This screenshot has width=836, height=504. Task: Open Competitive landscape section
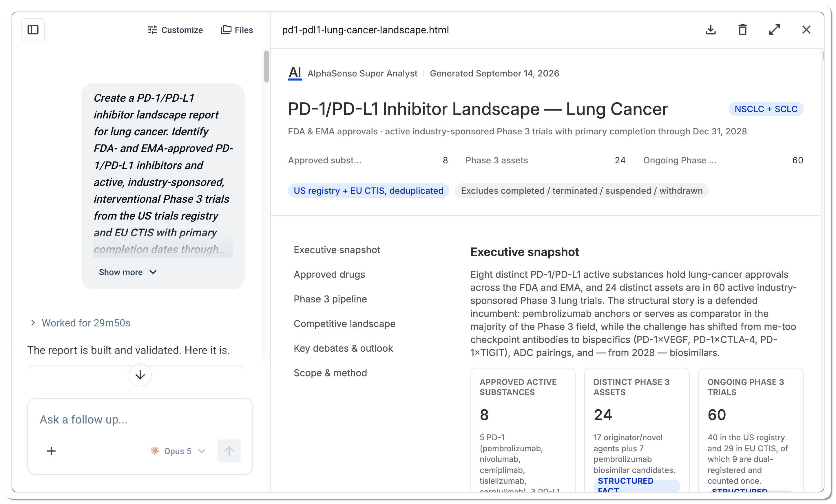pos(344,323)
